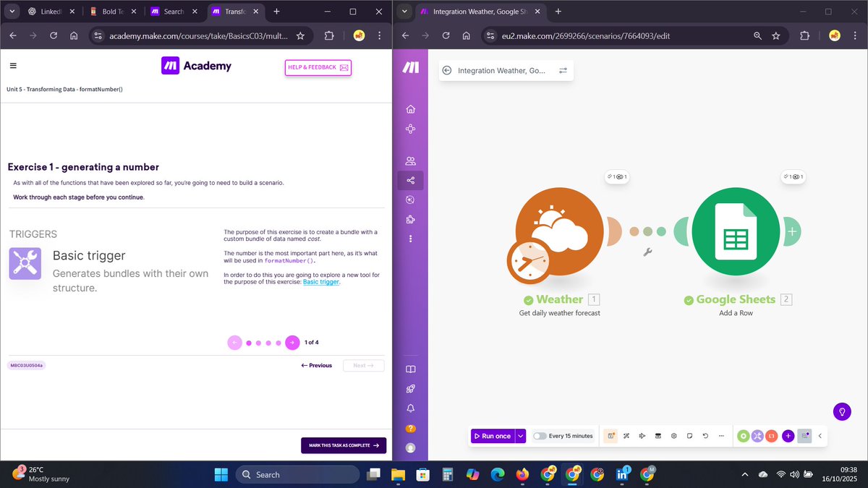The width and height of the screenshot is (868, 488).
Task: Open the data store icon in toolbar
Action: tap(658, 436)
